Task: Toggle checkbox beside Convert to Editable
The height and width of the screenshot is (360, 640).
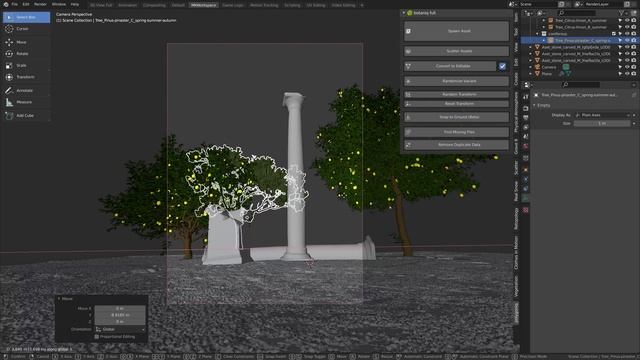Action: [502, 66]
